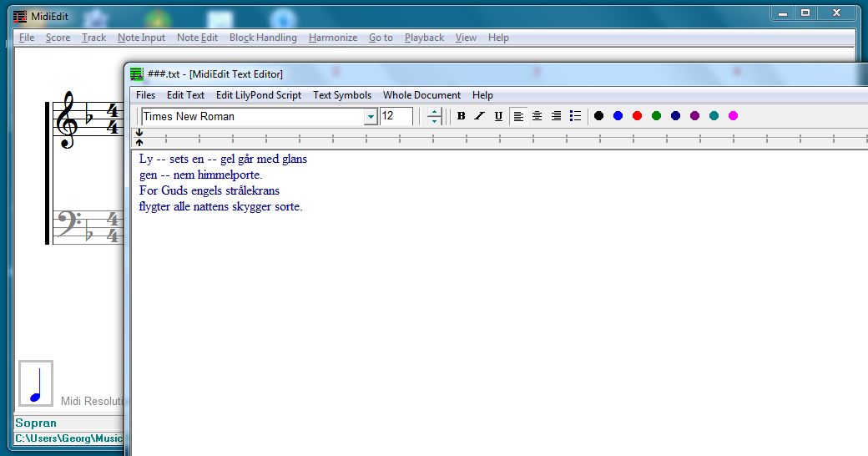Click the Text Editor title bar icon
868x456 pixels.
pos(137,73)
